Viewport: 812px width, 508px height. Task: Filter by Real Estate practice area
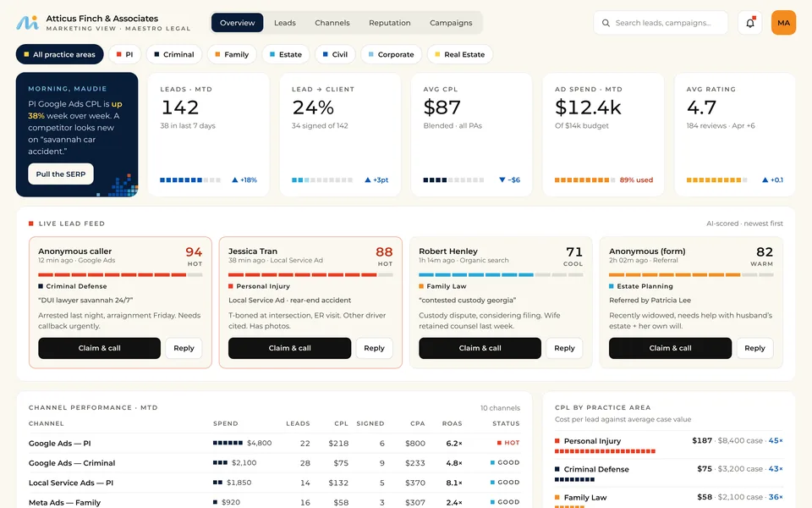(x=460, y=54)
